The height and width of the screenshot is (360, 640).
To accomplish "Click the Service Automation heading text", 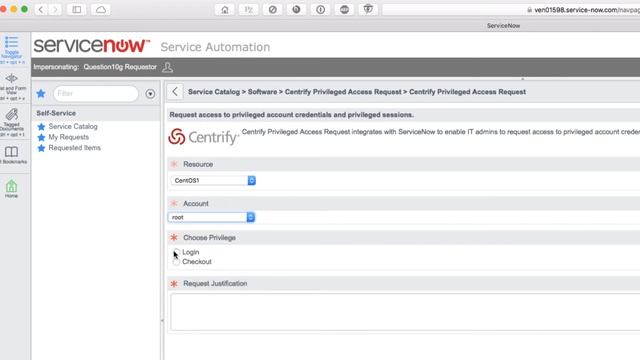I will (215, 47).
